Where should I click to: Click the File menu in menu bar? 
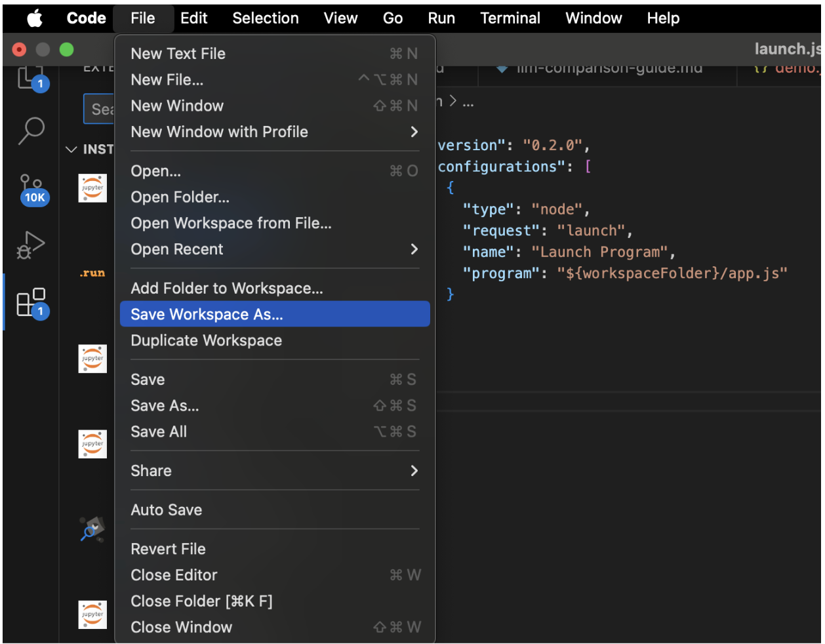(142, 18)
